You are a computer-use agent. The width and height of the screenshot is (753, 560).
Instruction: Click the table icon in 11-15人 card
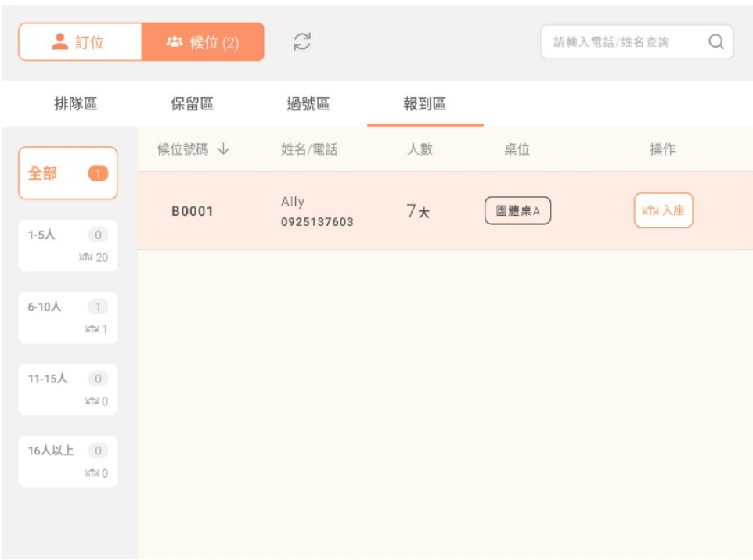click(92, 401)
